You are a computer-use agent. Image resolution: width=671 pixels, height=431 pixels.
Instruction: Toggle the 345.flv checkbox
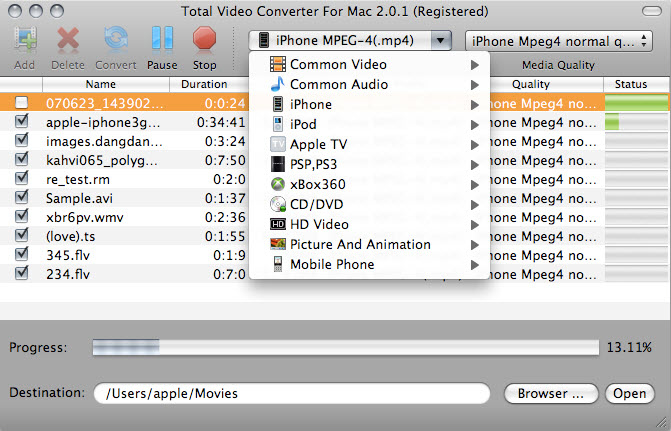(22, 255)
